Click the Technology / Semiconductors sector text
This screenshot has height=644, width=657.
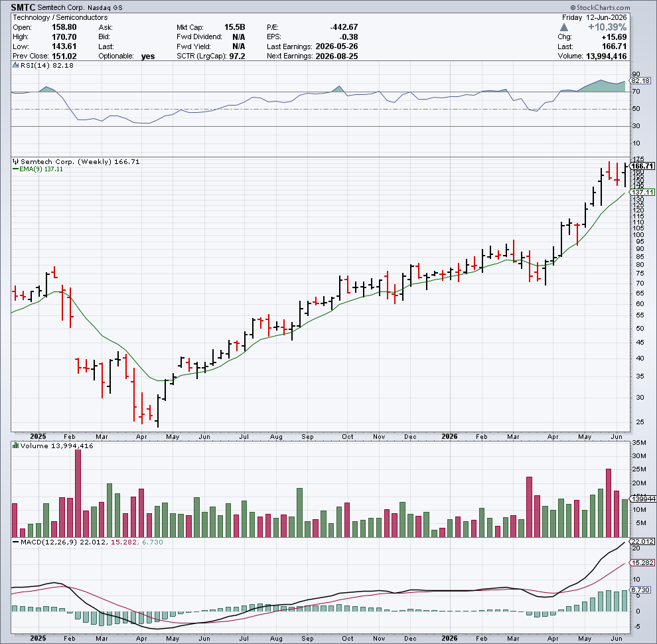60,18
